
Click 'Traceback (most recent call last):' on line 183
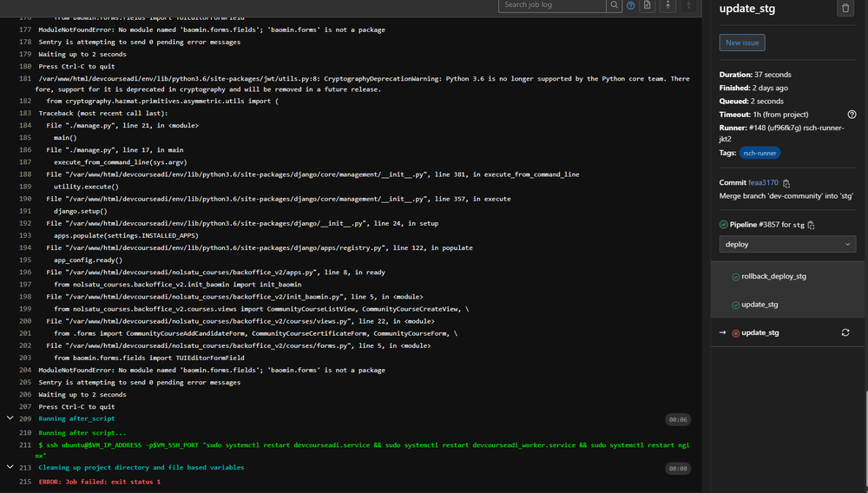tap(103, 114)
